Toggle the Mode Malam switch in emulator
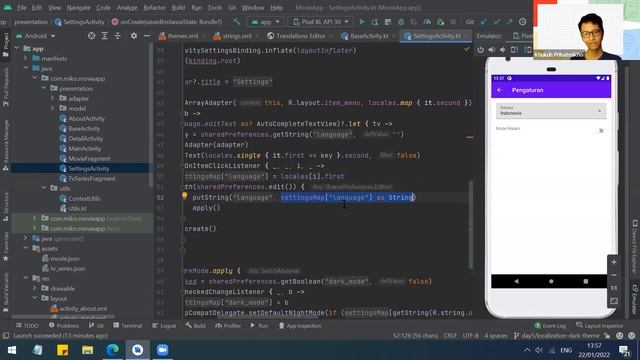This screenshot has height=360, width=640. [x=599, y=131]
